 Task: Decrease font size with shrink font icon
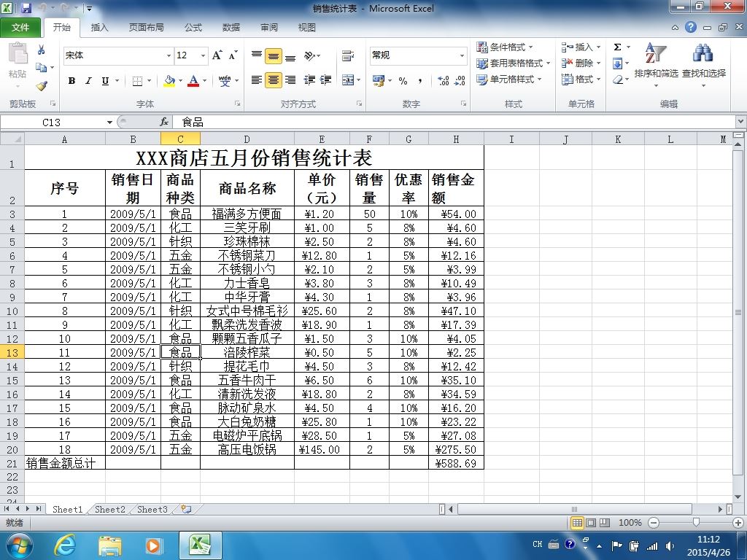233,55
